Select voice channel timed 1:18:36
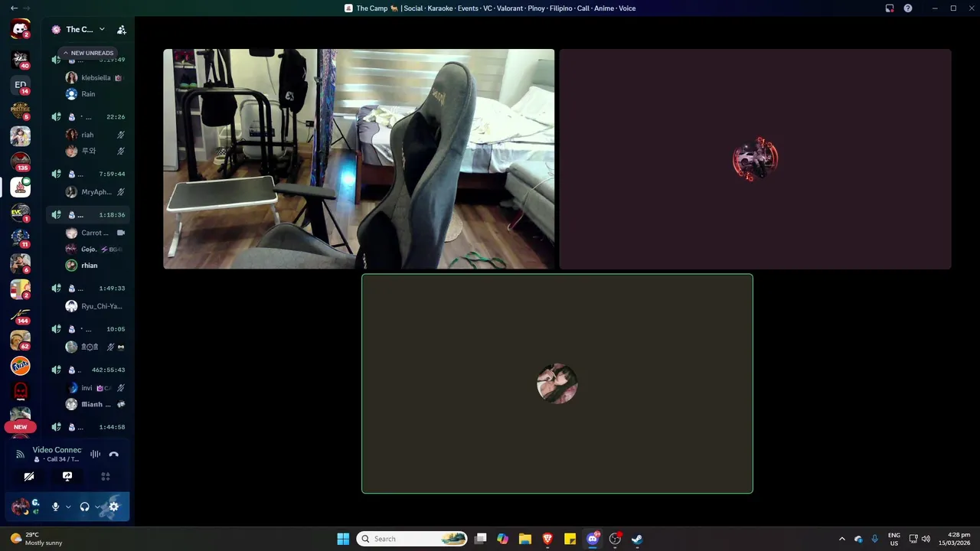Viewport: 980px width, 551px height. pyautogui.click(x=88, y=215)
